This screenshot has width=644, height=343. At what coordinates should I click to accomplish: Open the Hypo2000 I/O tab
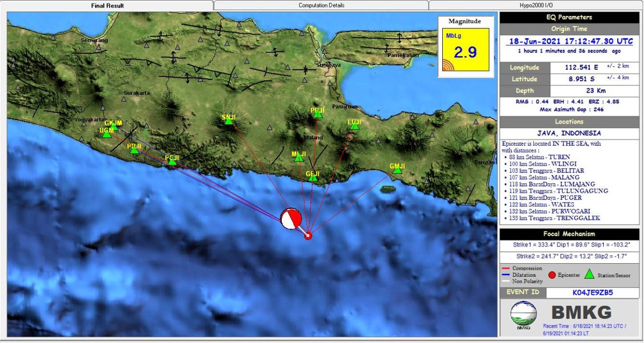coord(535,5)
